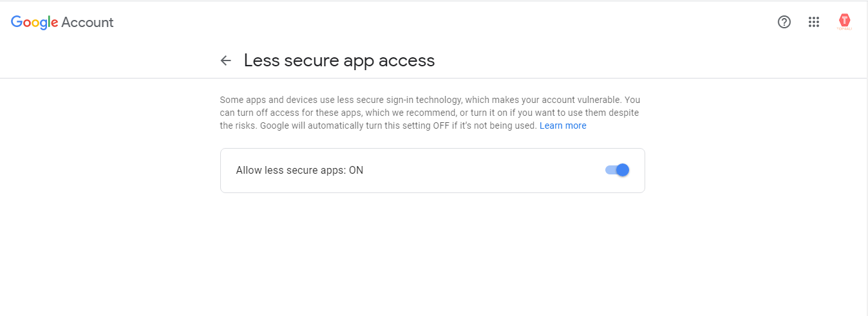This screenshot has height=316, width=868.
Task: Click empty space inside the settings card
Action: point(483,171)
